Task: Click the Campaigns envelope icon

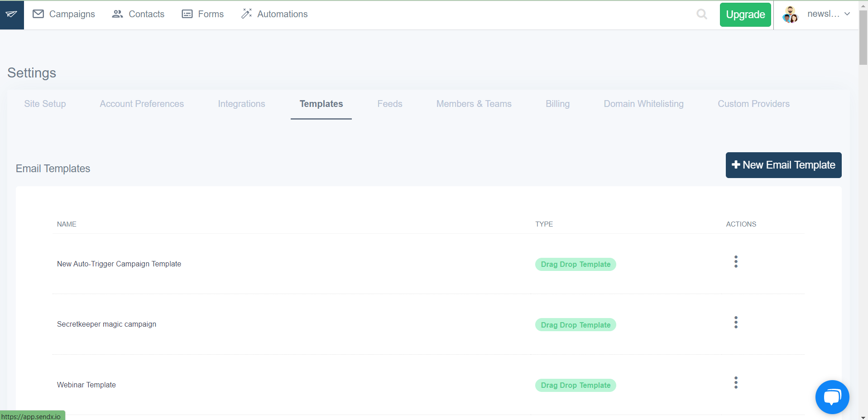Action: coord(38,14)
